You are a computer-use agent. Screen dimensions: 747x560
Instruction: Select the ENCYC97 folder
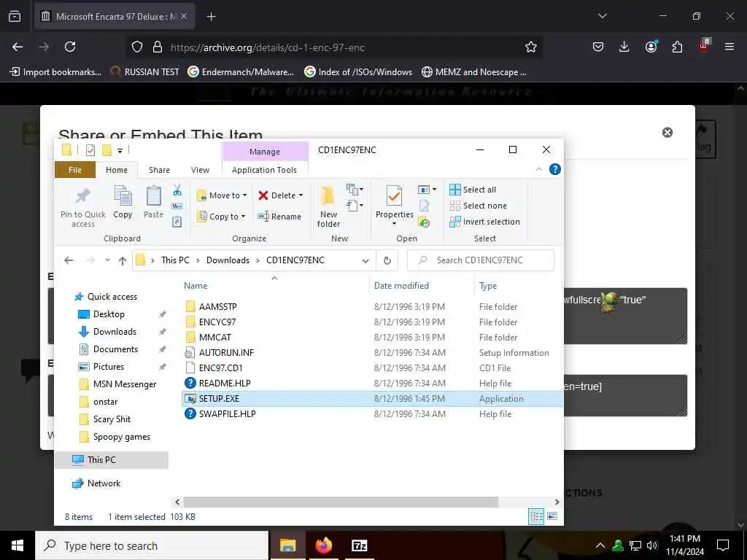217,322
